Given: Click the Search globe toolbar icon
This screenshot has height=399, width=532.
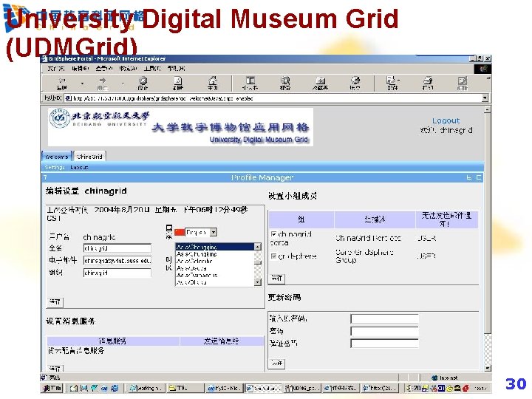Looking at the screenshot, I should [285, 81].
